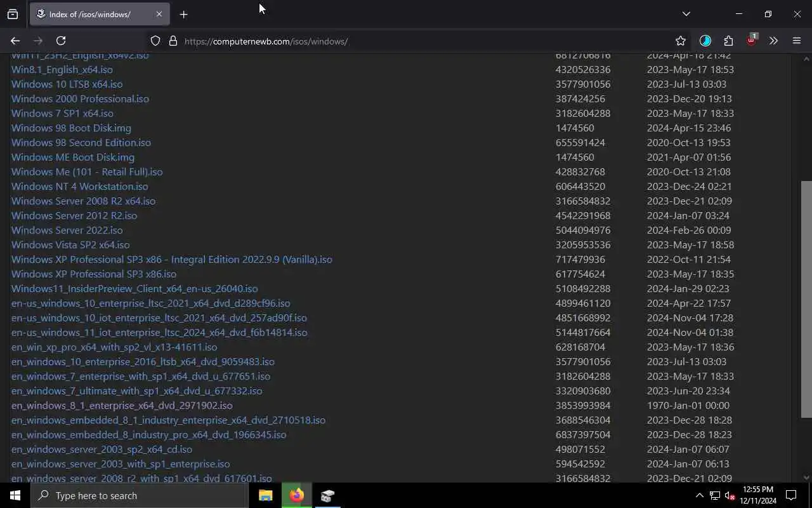
Task: Open Firefox application hamburger menu
Action: click(797, 41)
